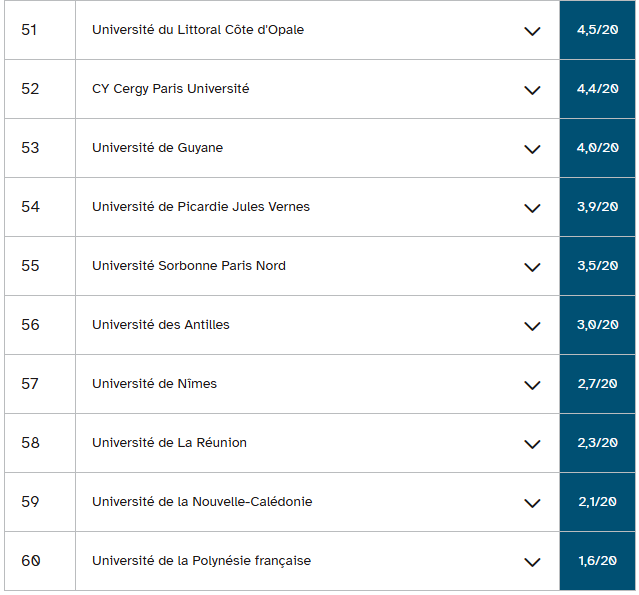Viewport: 639px width, 595px height.
Task: Select the Université de Nîmes name text
Action: [154, 384]
